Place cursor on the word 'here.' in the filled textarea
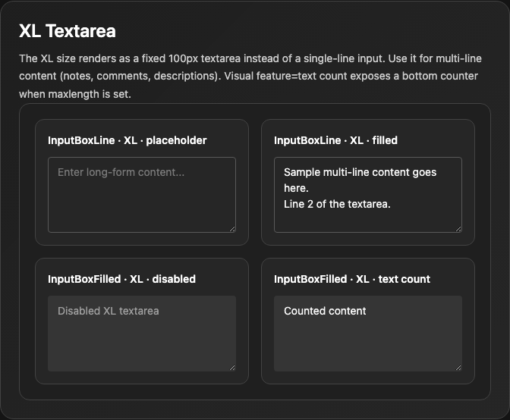Image resolution: width=510 pixels, height=420 pixels. click(x=296, y=188)
